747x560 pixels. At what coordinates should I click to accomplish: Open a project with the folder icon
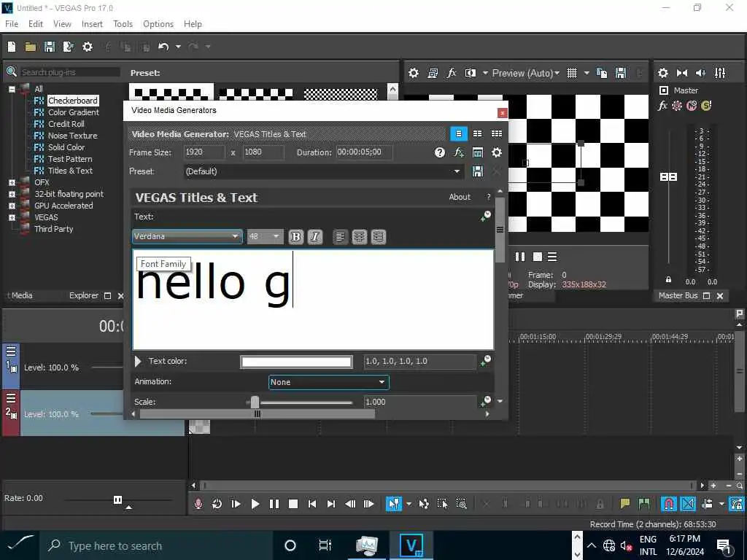pyautogui.click(x=31, y=47)
